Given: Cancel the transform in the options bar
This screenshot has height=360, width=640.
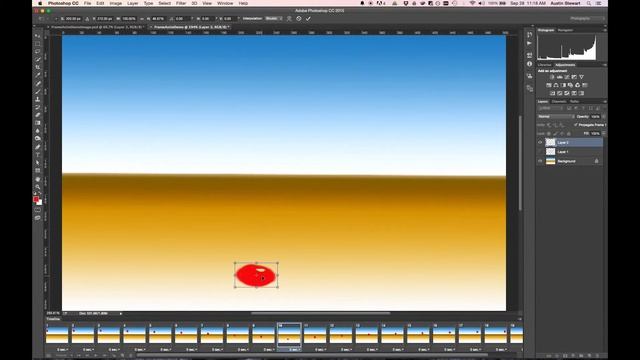Looking at the screenshot, I should (299, 18).
